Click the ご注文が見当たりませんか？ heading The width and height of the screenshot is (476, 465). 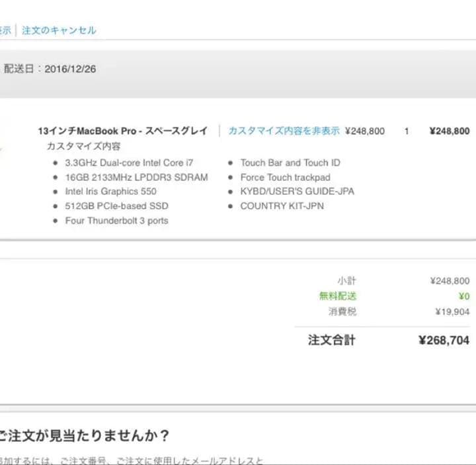(x=84, y=435)
